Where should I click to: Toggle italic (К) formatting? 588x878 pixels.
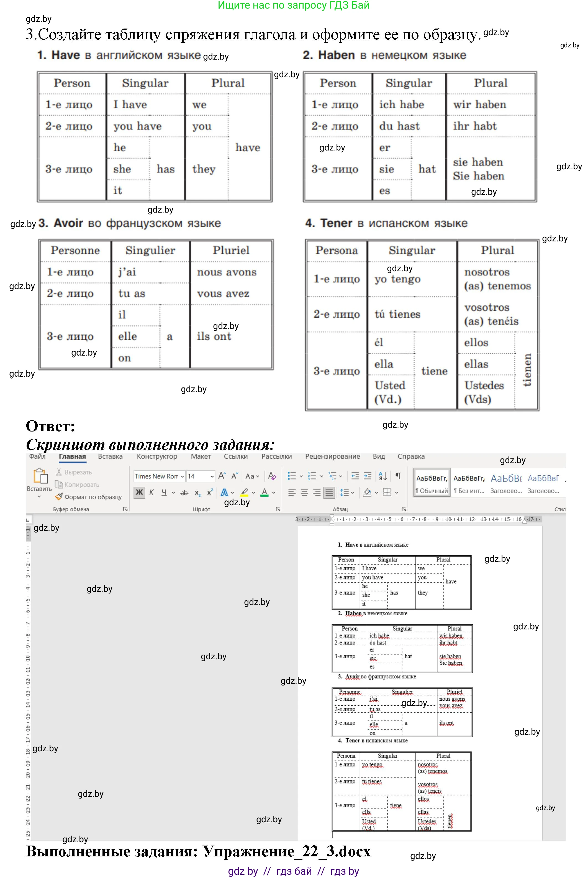(x=152, y=492)
